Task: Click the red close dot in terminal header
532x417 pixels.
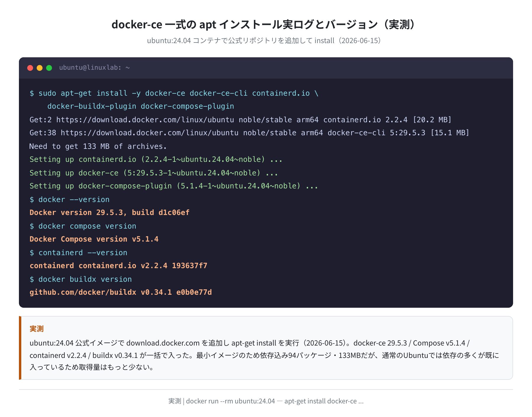Action: [30, 68]
